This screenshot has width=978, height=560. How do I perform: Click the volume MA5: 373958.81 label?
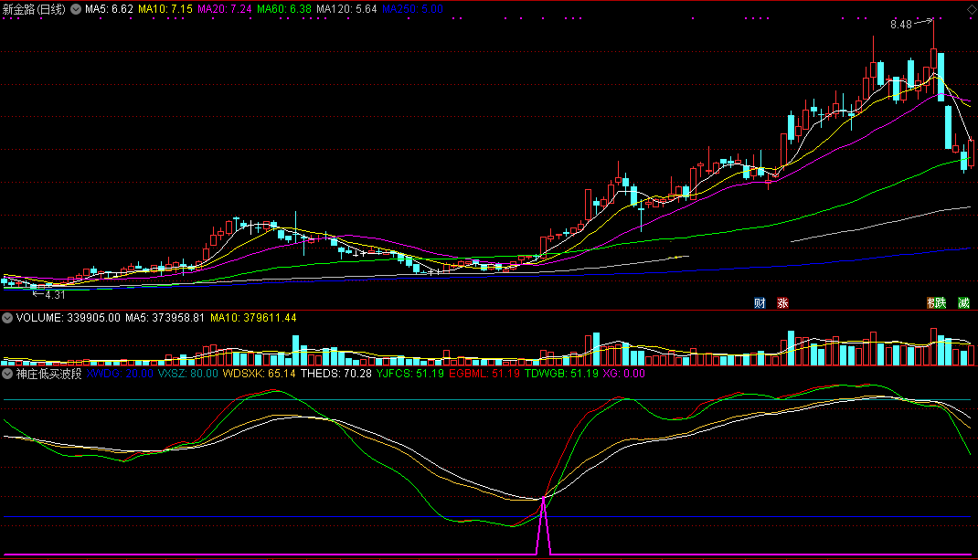pos(165,318)
